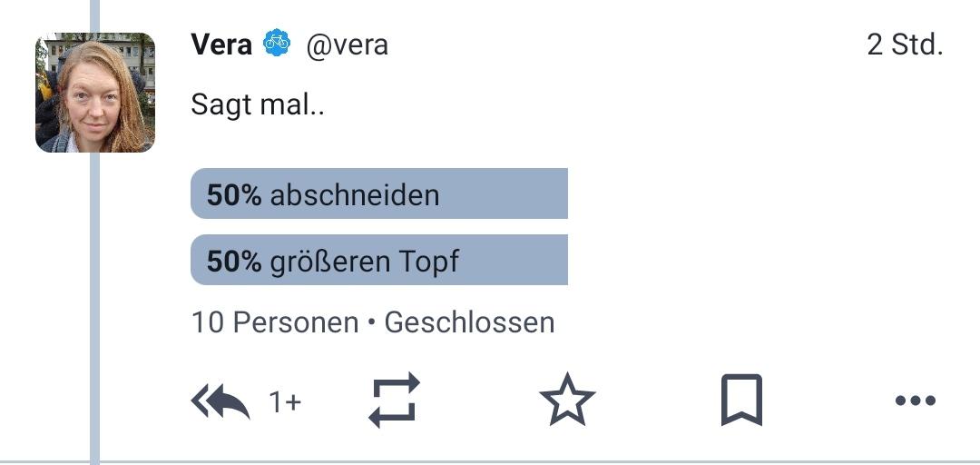Viewport: 980px width, 465px height.
Task: Open Vera's profile picture
Action: [95, 93]
